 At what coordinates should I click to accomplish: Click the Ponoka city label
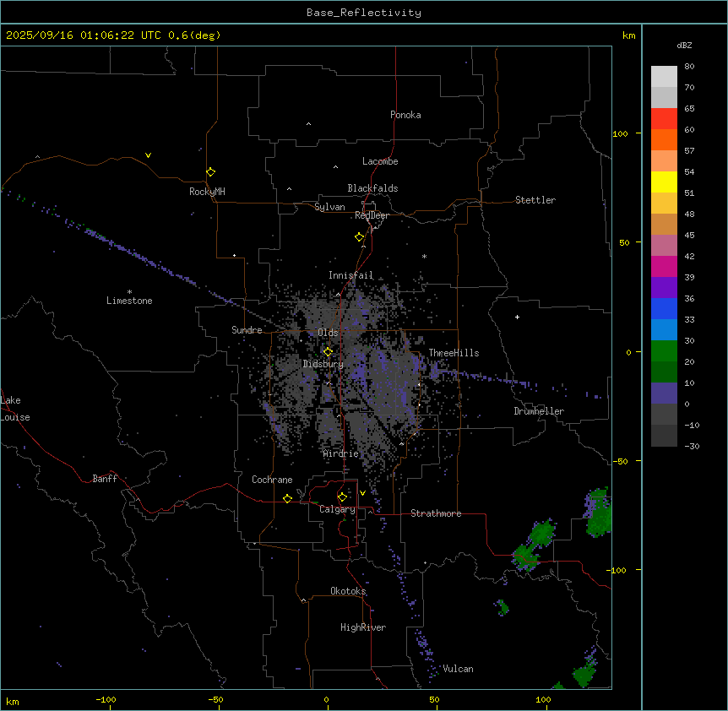coord(405,115)
